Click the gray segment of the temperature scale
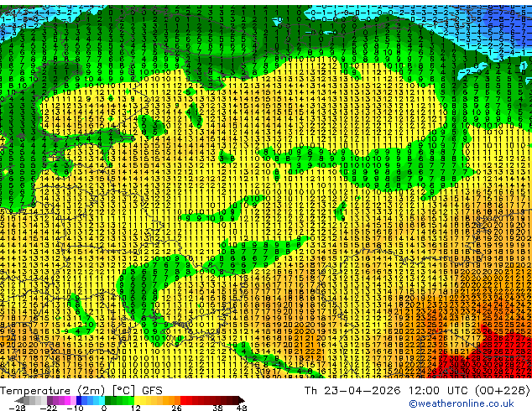 click(x=32, y=400)
